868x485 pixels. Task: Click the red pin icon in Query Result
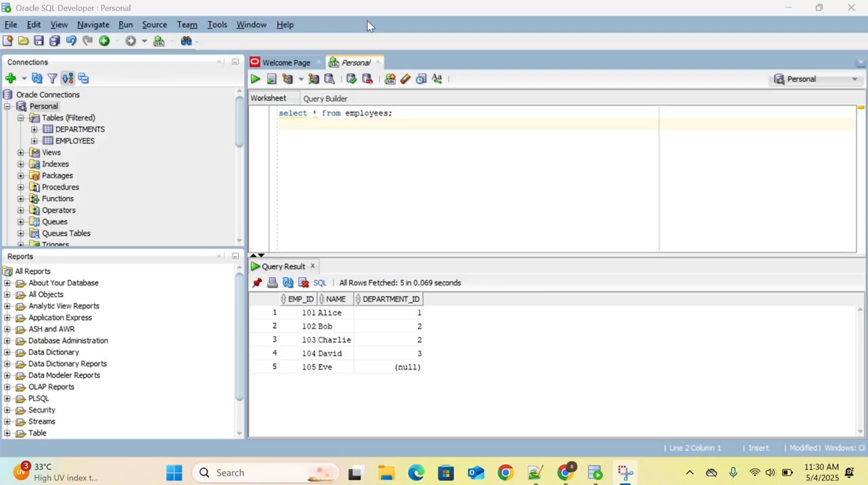tap(257, 283)
